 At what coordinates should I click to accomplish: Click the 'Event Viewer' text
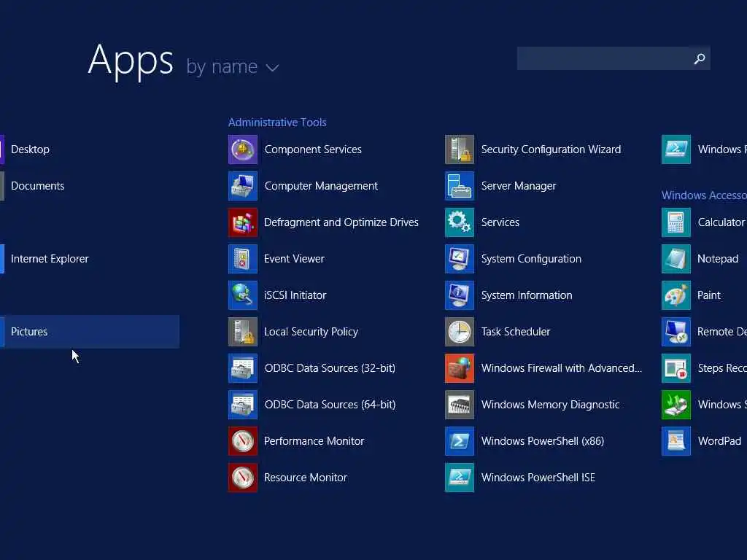(x=294, y=259)
